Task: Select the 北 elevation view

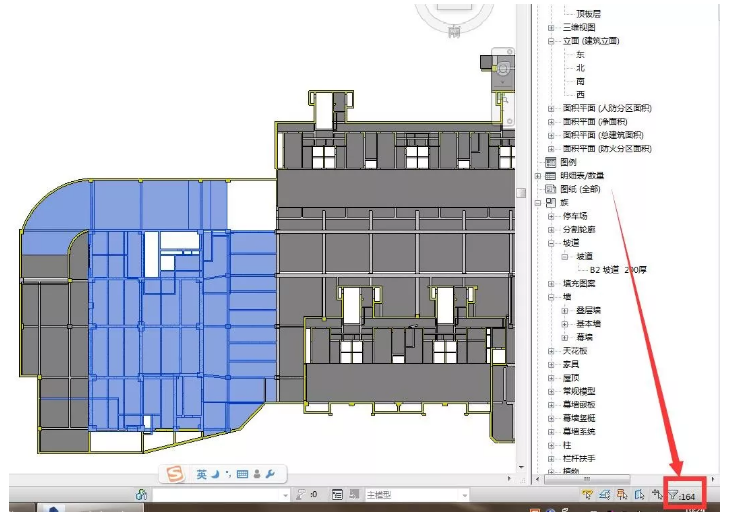Action: (581, 68)
